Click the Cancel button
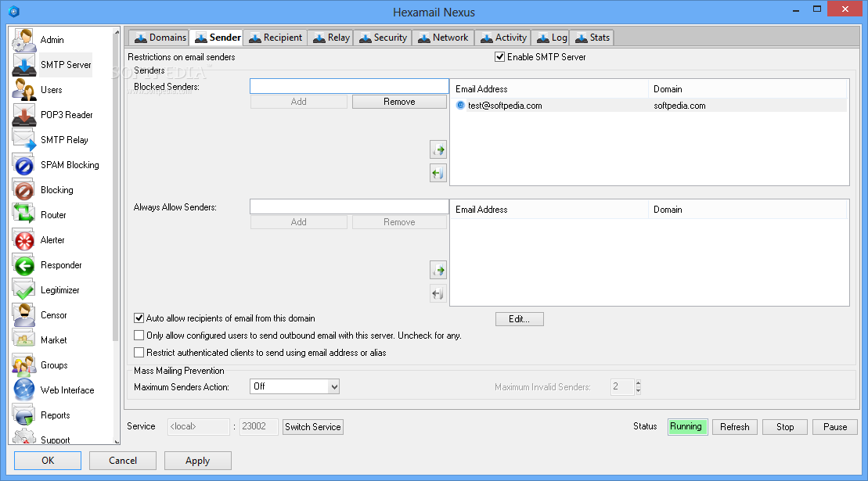868x481 pixels. pos(123,461)
